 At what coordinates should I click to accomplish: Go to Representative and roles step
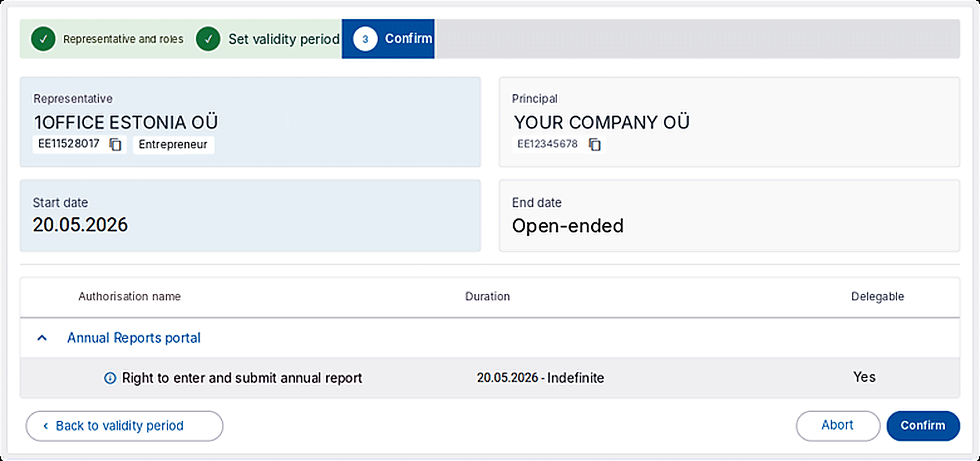123,39
